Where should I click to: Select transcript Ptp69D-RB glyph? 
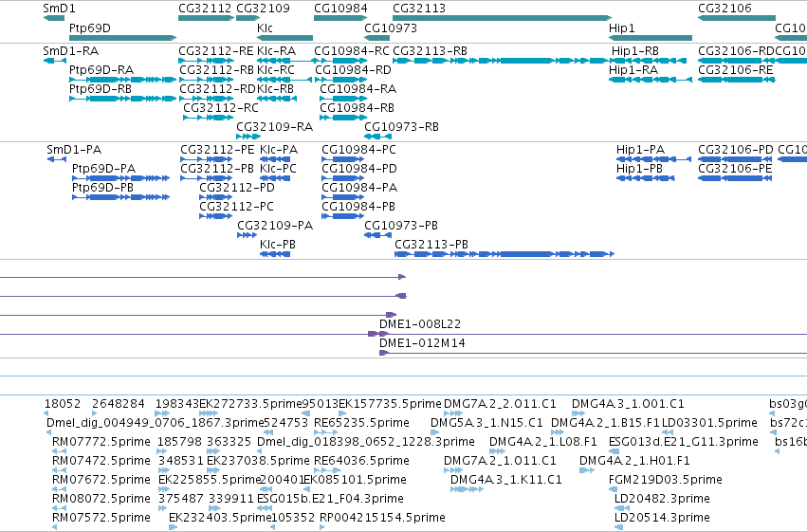(123, 99)
